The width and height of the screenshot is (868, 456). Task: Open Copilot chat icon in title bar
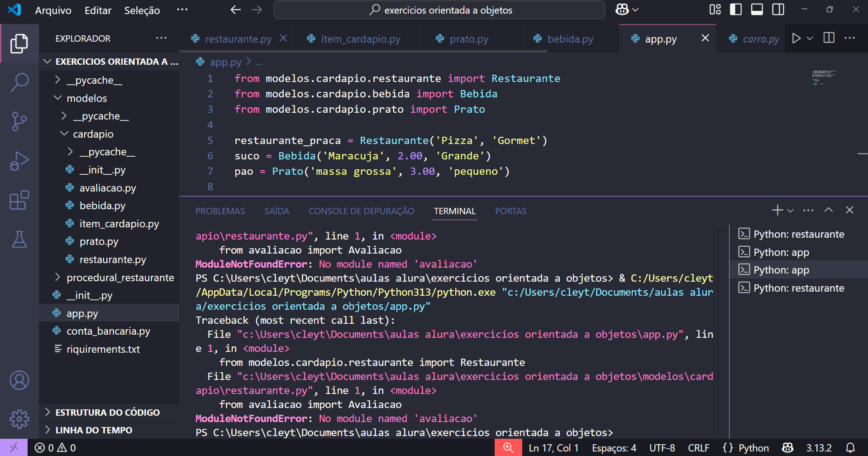[622, 10]
